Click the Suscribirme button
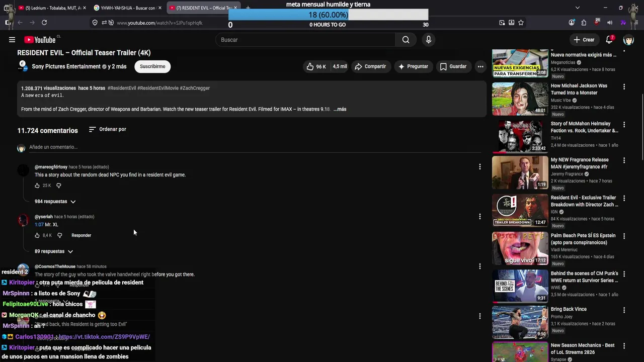 (x=152, y=66)
